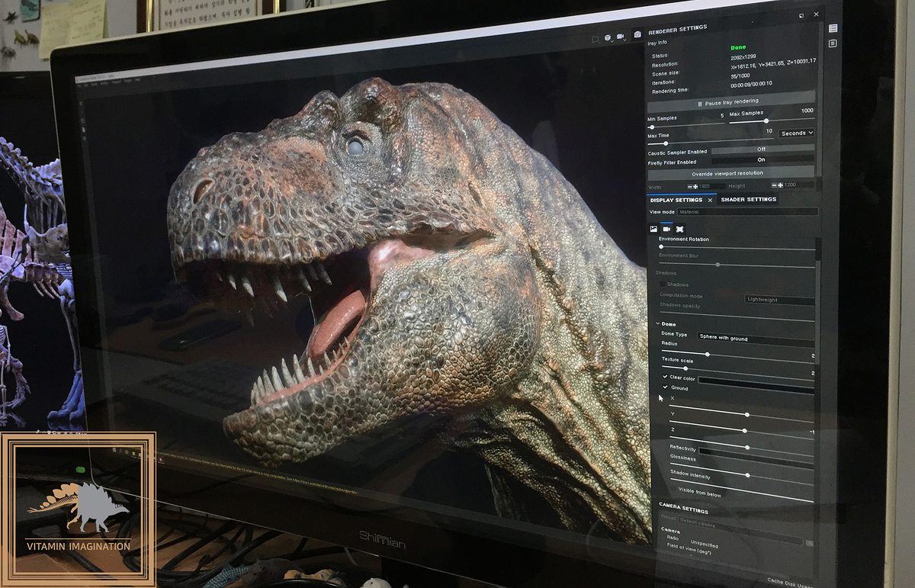This screenshot has height=588, width=915.
Task: Switch to the Shader Settings tab
Action: (x=749, y=200)
